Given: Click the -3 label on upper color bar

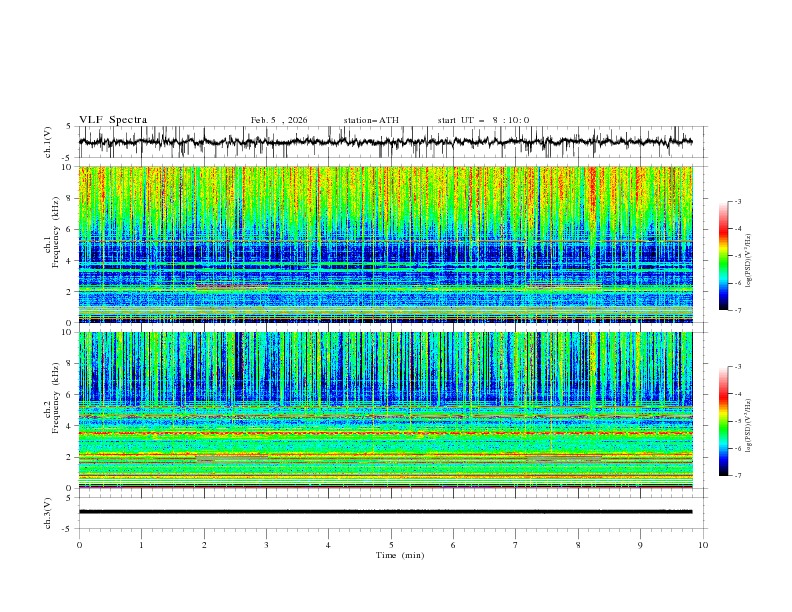Looking at the screenshot, I should (x=739, y=202).
